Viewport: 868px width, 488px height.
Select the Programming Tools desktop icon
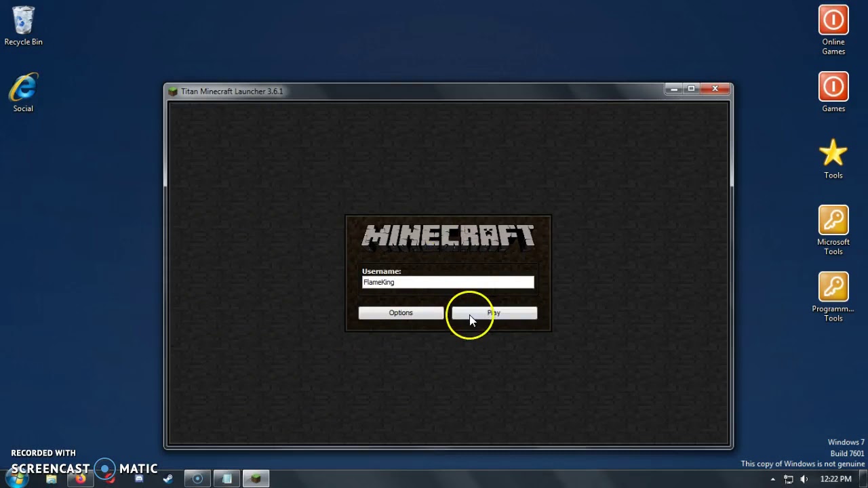tap(833, 297)
